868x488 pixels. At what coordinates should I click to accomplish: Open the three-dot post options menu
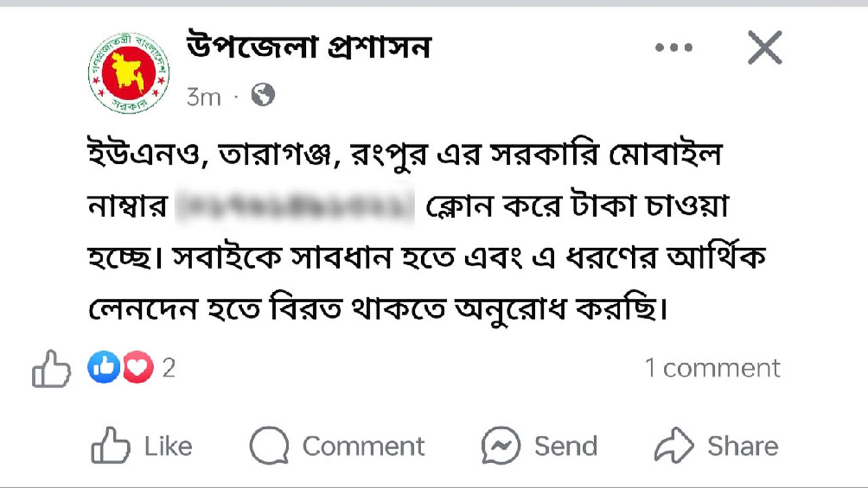click(673, 47)
